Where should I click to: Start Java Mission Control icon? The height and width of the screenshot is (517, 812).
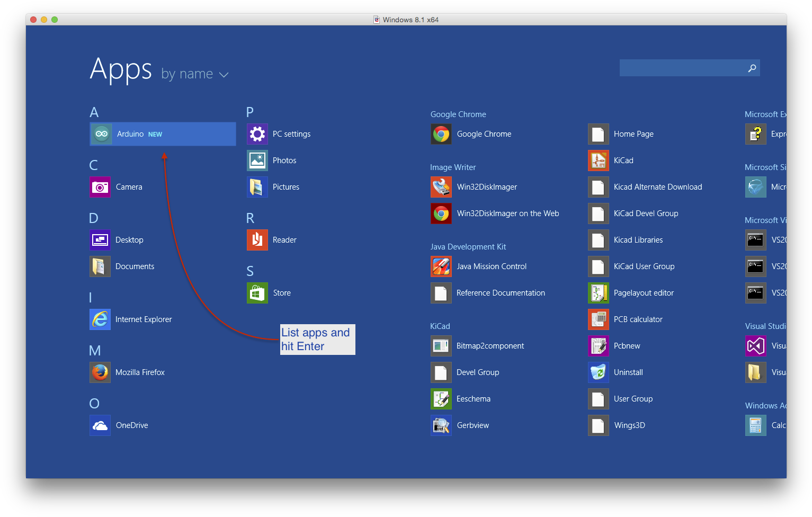click(441, 266)
